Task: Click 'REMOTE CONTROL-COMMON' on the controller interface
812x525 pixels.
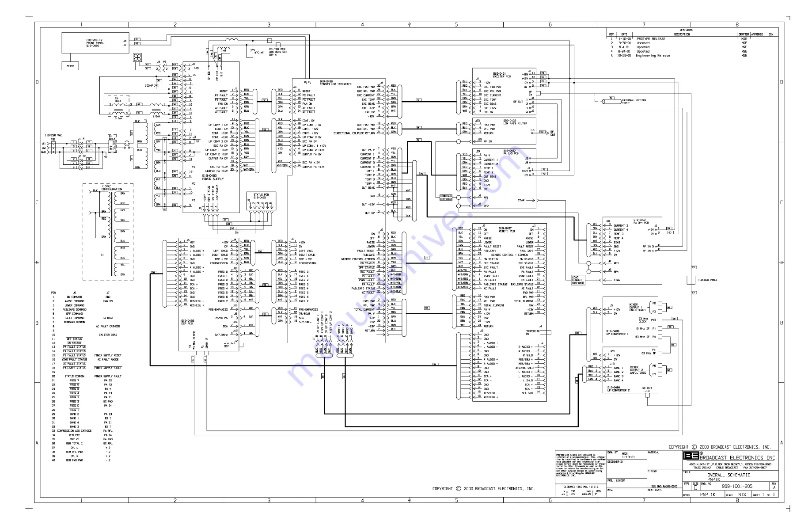Action: [358, 259]
